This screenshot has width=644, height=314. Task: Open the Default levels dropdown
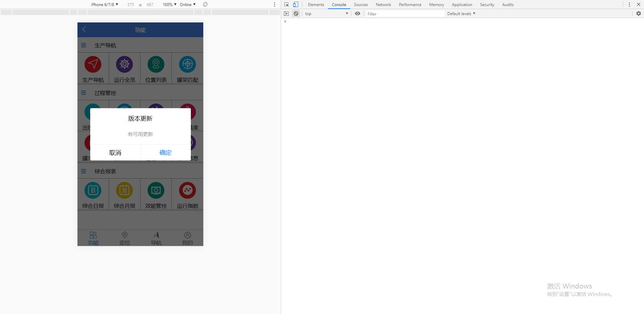point(461,14)
